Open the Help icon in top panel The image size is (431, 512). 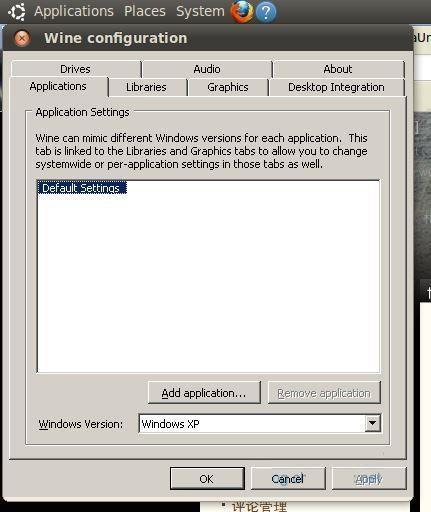click(x=266, y=12)
